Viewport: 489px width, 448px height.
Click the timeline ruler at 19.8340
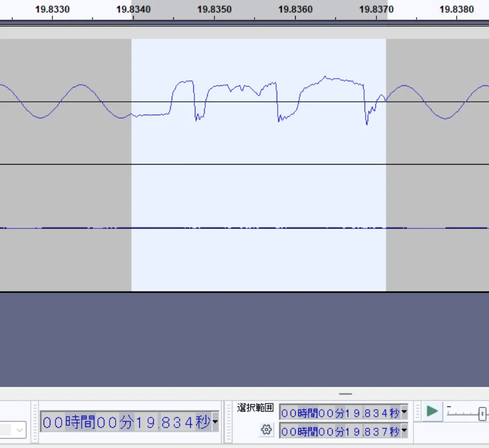click(x=133, y=10)
